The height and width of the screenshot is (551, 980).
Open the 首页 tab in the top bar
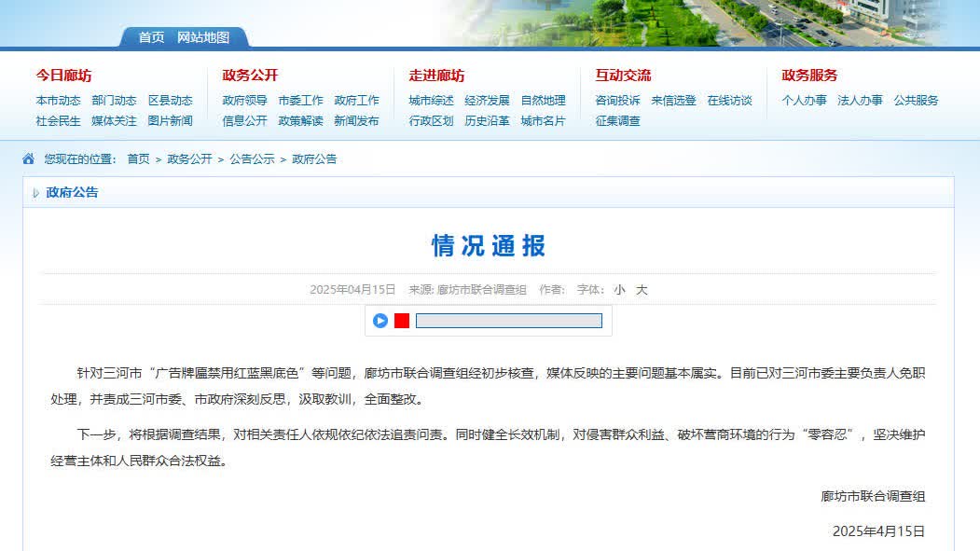point(151,37)
